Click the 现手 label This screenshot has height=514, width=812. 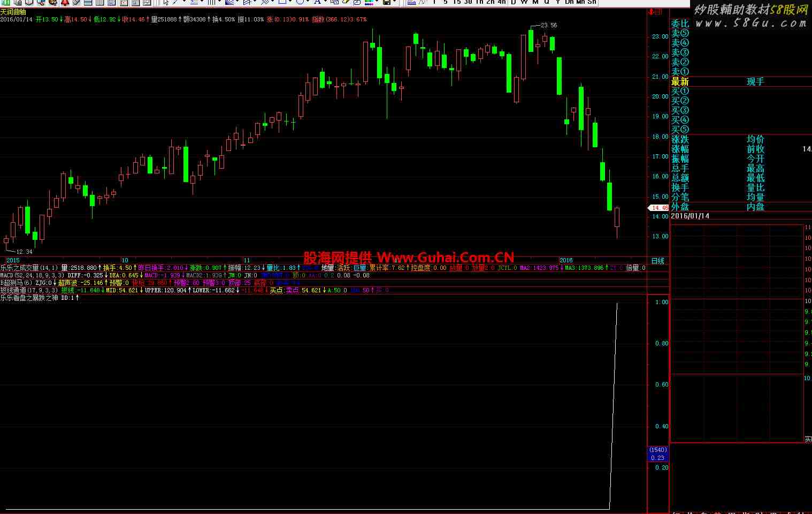pos(756,81)
